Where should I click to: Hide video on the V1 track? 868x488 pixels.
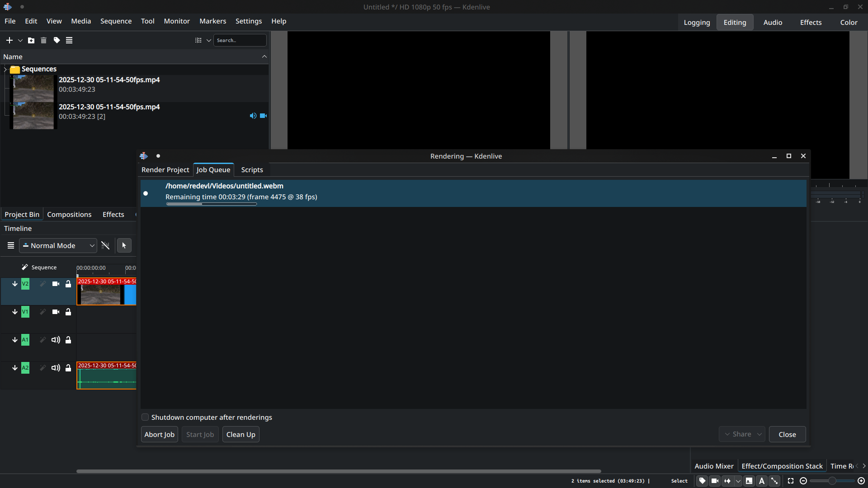tap(56, 312)
